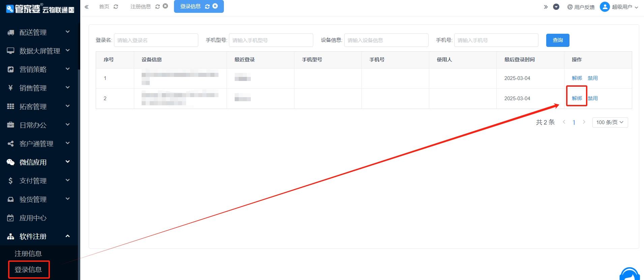Viewport: 644px width, 280px height.
Task: Click the 管家婆云物联通 logo
Action: pyautogui.click(x=40, y=9)
